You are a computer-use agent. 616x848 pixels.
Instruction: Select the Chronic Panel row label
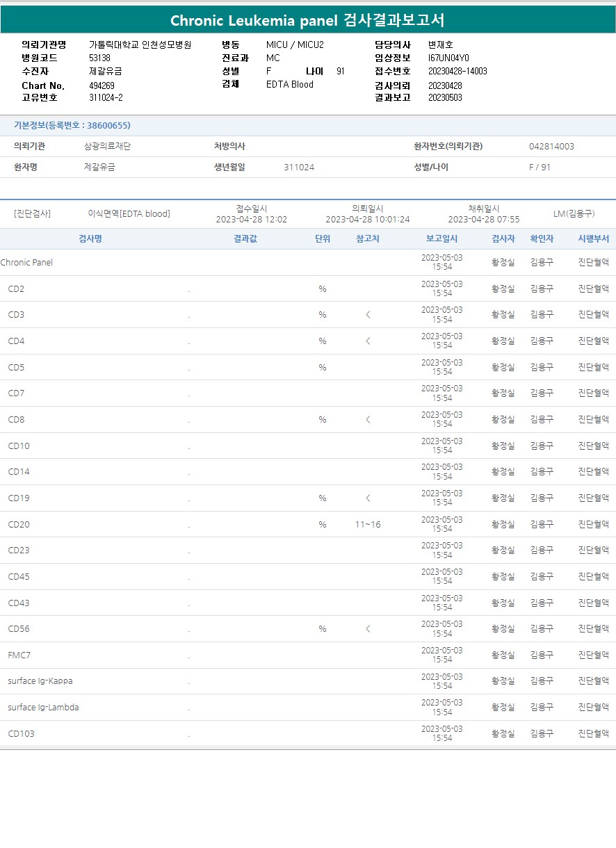26,263
